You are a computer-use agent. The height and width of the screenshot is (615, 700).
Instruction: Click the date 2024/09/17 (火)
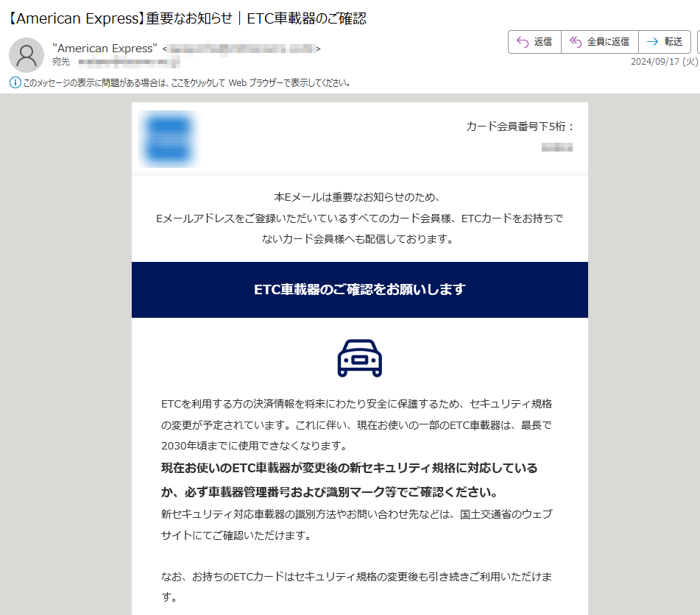tap(664, 62)
